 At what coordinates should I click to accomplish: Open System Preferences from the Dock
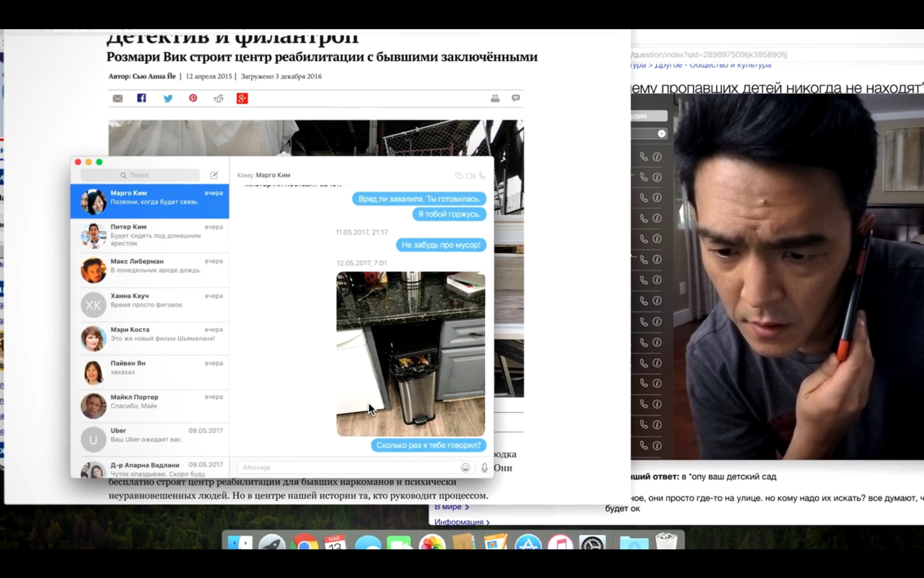592,542
